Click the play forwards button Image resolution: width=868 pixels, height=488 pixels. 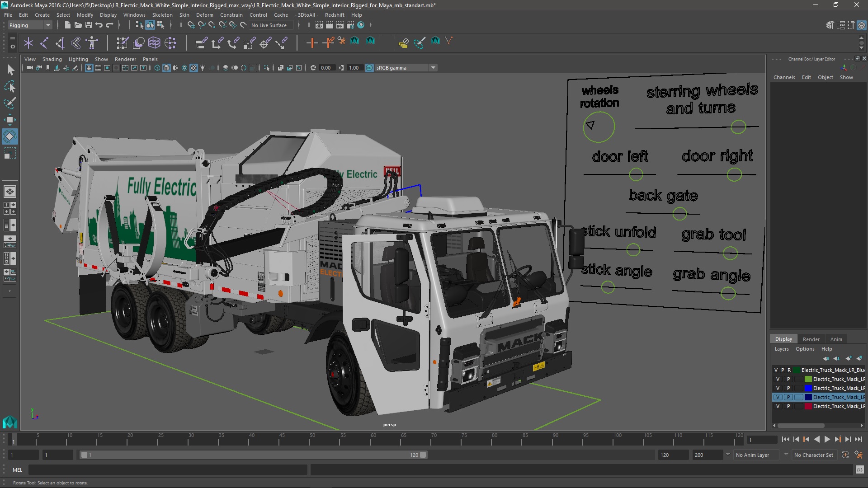click(827, 439)
